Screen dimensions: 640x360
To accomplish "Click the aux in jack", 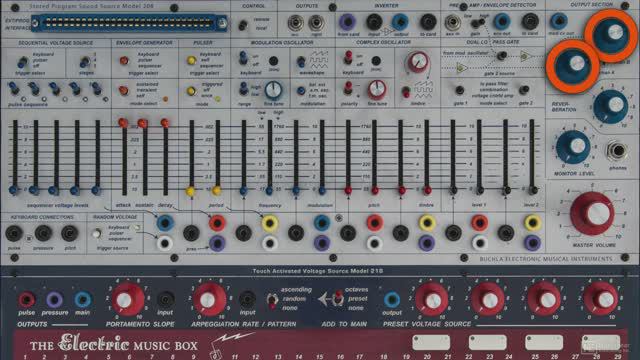I will point(452,23).
